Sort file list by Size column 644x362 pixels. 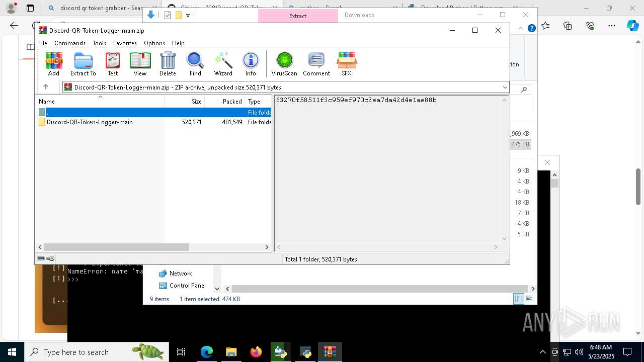[x=184, y=101]
